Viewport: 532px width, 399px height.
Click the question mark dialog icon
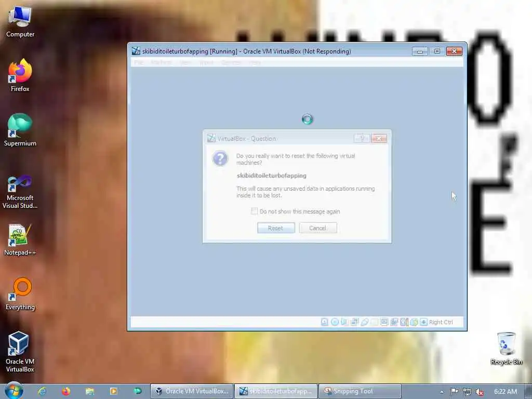click(x=220, y=158)
